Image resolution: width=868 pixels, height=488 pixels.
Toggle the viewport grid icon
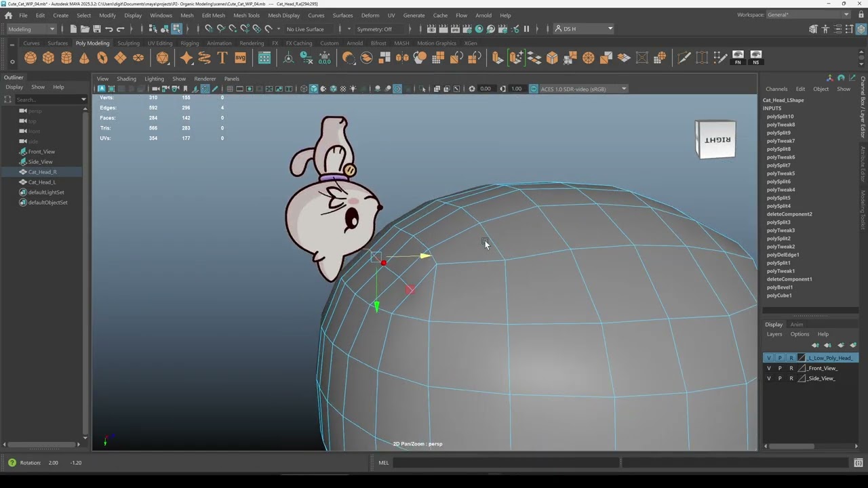(x=230, y=89)
